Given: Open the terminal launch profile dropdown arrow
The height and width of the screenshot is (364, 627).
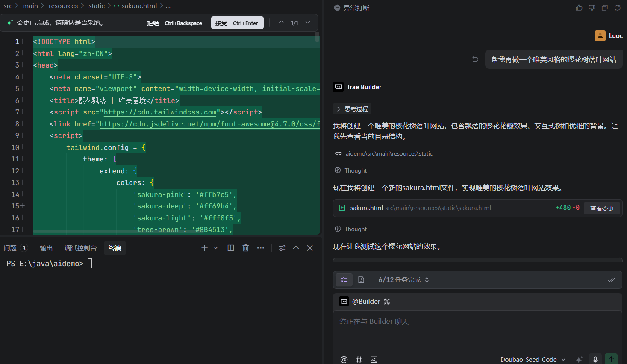Looking at the screenshot, I should [x=216, y=248].
